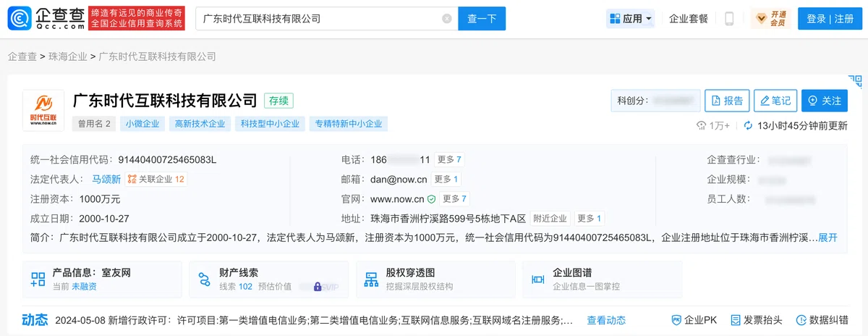
Task: Open the 应用 grid menu
Action: tap(631, 19)
